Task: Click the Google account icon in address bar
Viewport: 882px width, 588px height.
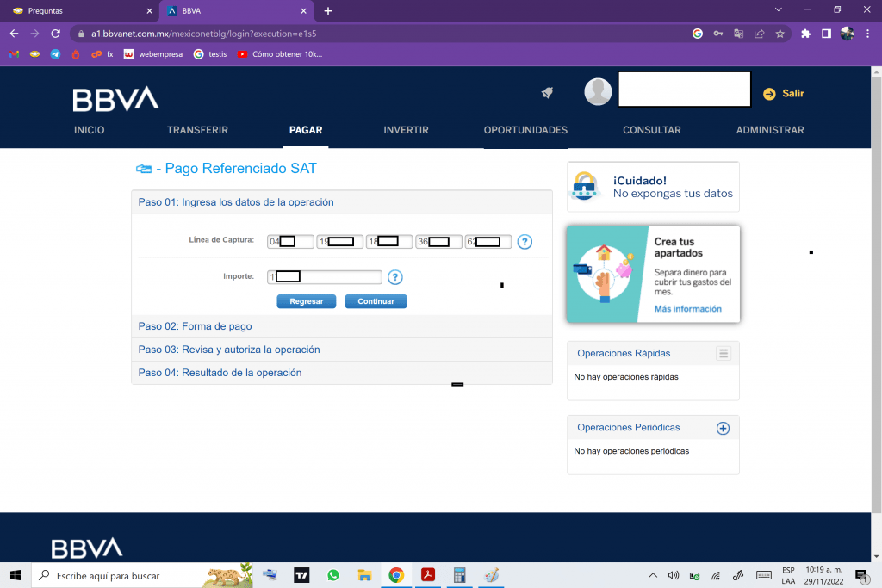Action: pyautogui.click(x=698, y=34)
